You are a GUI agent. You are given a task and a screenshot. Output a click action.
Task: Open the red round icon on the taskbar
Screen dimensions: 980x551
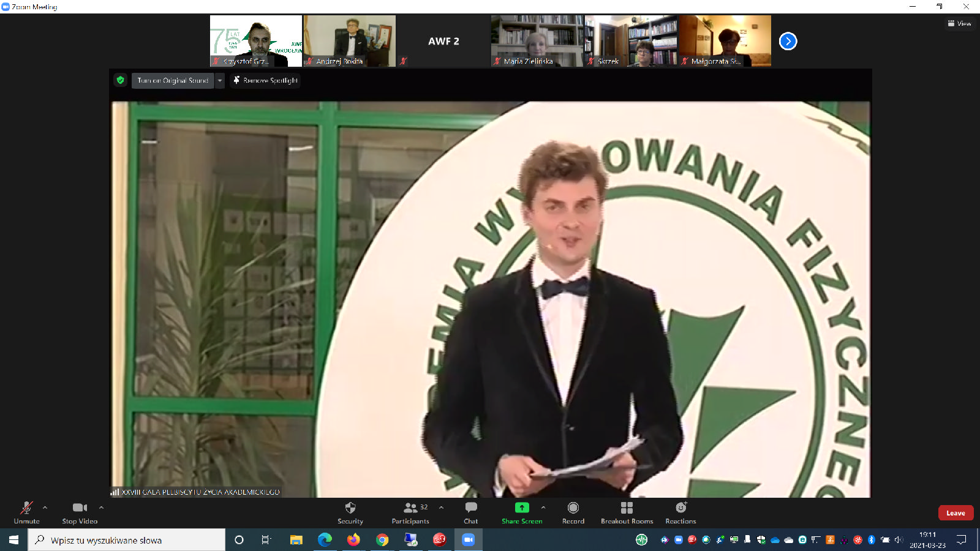coord(440,540)
